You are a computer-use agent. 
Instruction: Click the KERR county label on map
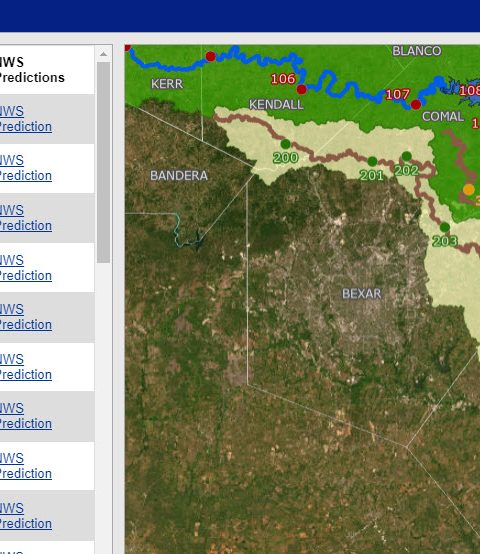pyautogui.click(x=167, y=84)
